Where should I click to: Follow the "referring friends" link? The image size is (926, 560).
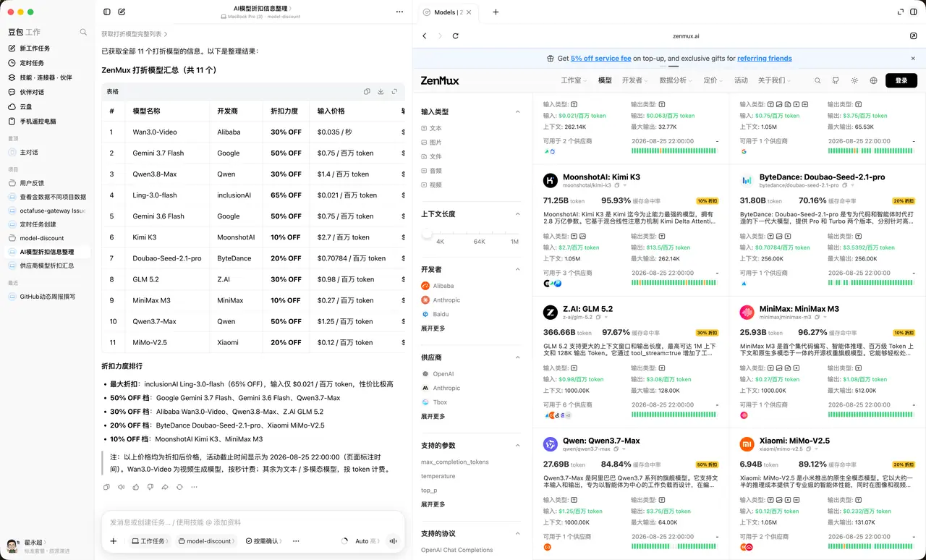pyautogui.click(x=765, y=59)
